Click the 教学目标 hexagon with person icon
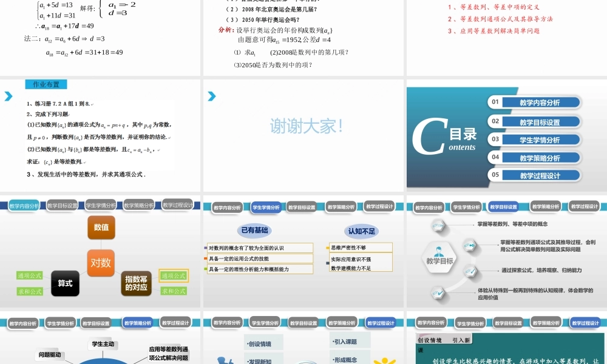The image size is (607, 364). click(439, 257)
